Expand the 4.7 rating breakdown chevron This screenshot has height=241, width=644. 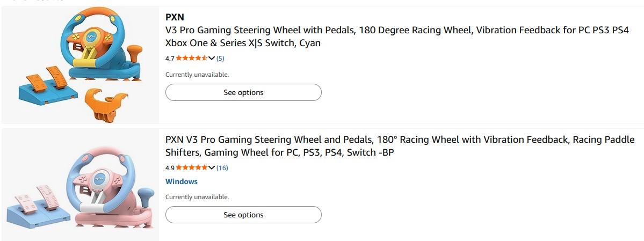pyautogui.click(x=212, y=58)
